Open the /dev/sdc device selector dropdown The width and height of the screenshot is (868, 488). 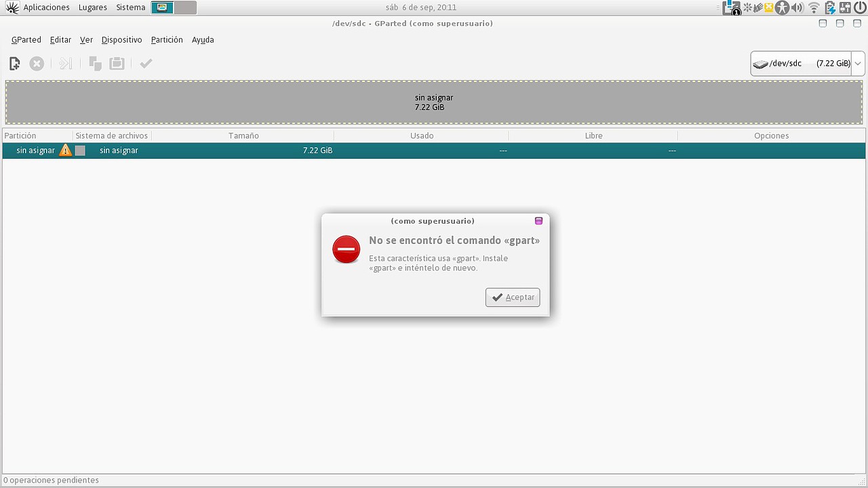[807, 64]
